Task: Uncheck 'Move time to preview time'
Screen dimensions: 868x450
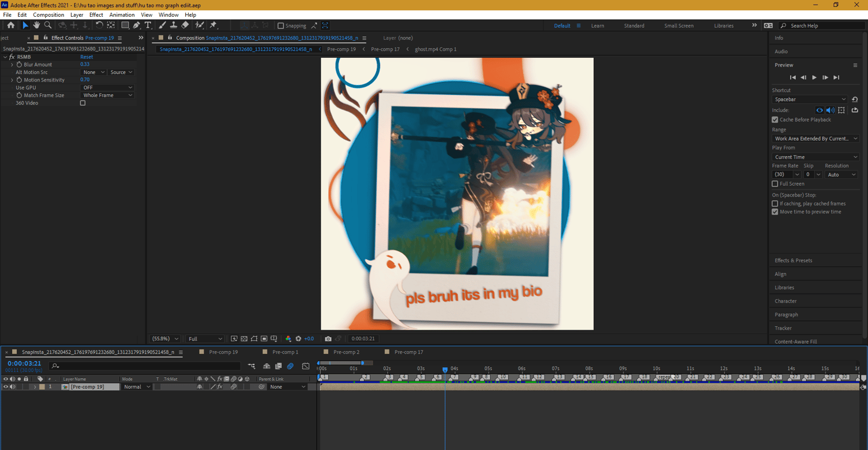Action: point(775,212)
